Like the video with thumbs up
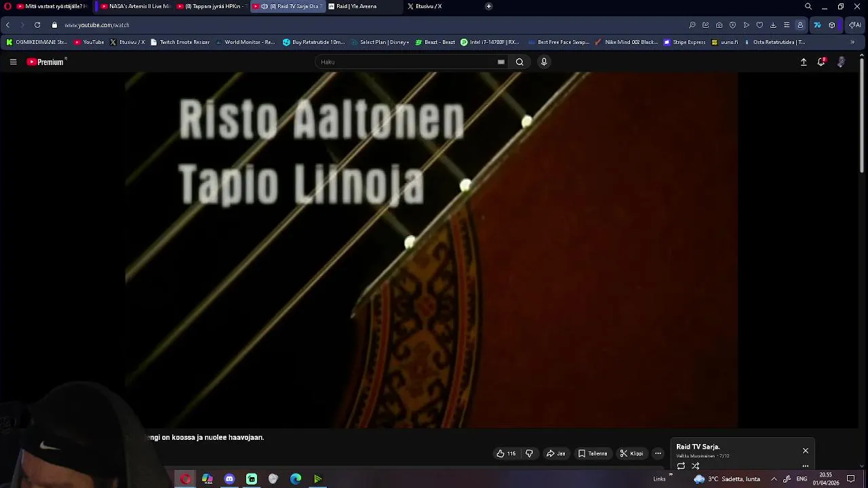This screenshot has width=868, height=488. click(506, 453)
